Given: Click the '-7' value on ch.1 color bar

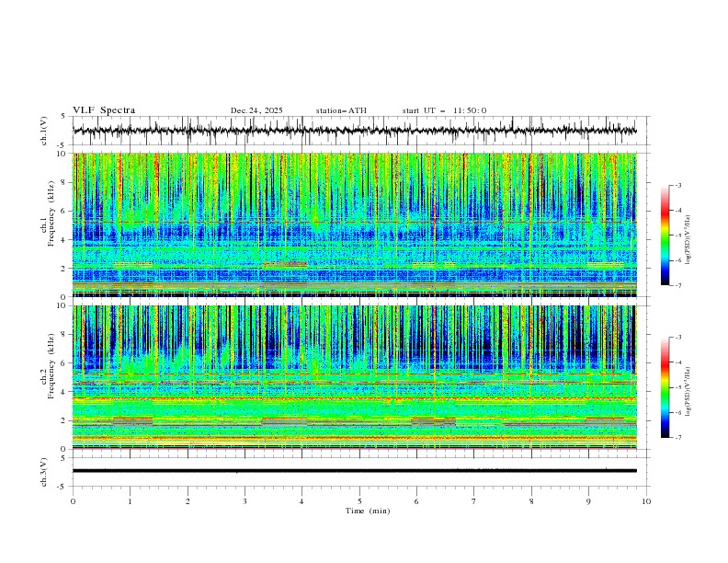Looking at the screenshot, I should (677, 285).
